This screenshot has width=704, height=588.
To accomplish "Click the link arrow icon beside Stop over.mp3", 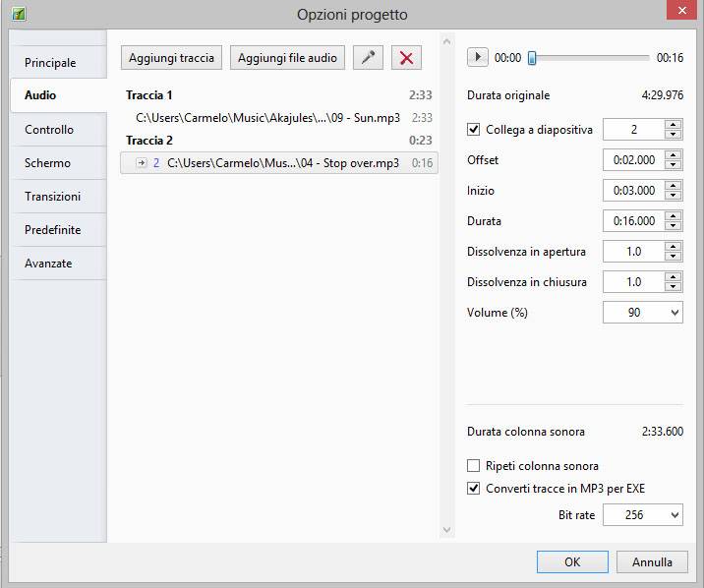I will (x=142, y=163).
